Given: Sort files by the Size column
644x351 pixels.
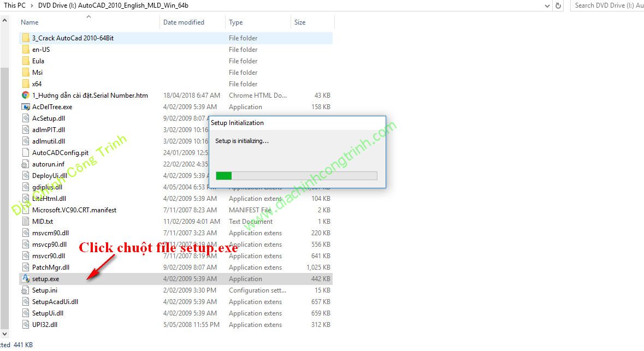Looking at the screenshot, I should pos(300,22).
